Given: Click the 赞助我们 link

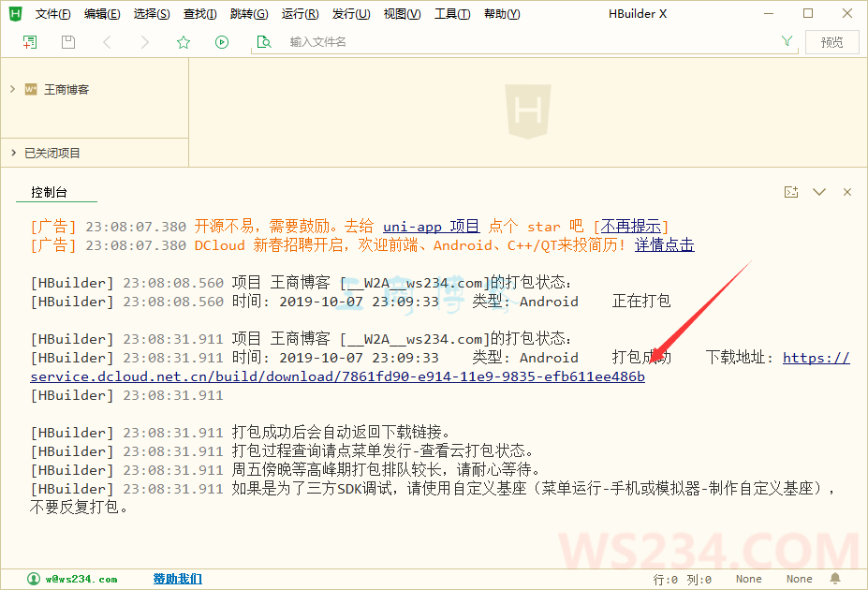Looking at the screenshot, I should click(x=178, y=579).
